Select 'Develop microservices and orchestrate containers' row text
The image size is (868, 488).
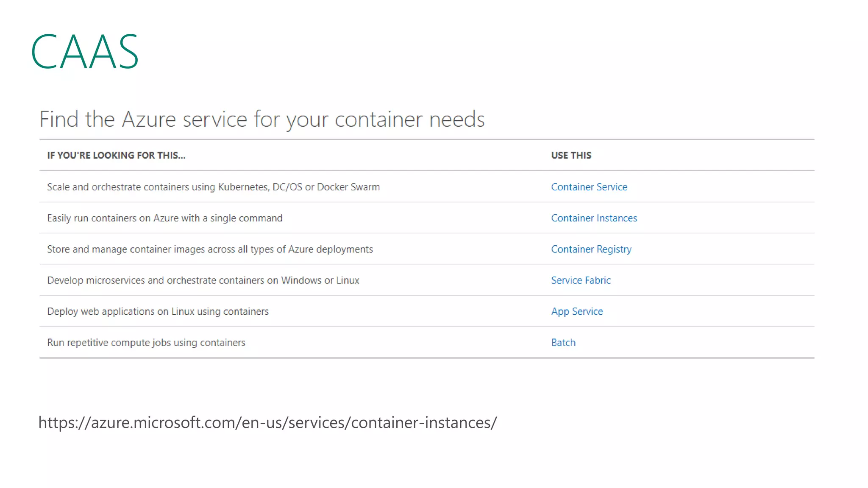pos(203,280)
